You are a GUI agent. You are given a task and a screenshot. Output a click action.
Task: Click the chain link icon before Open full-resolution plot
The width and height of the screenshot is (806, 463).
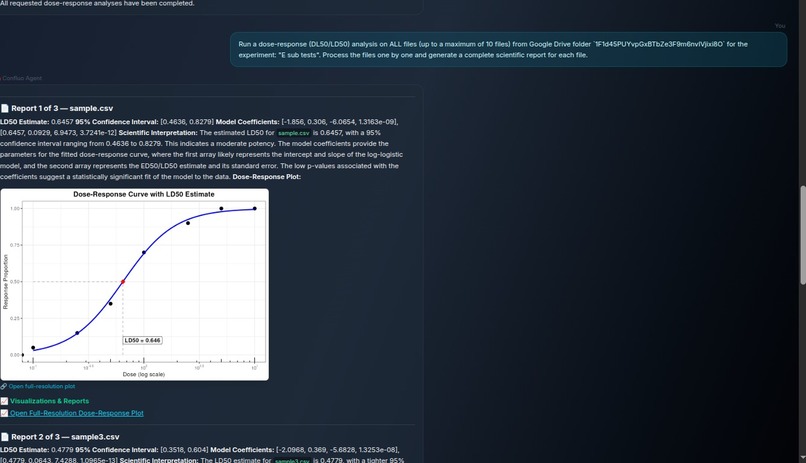4,386
